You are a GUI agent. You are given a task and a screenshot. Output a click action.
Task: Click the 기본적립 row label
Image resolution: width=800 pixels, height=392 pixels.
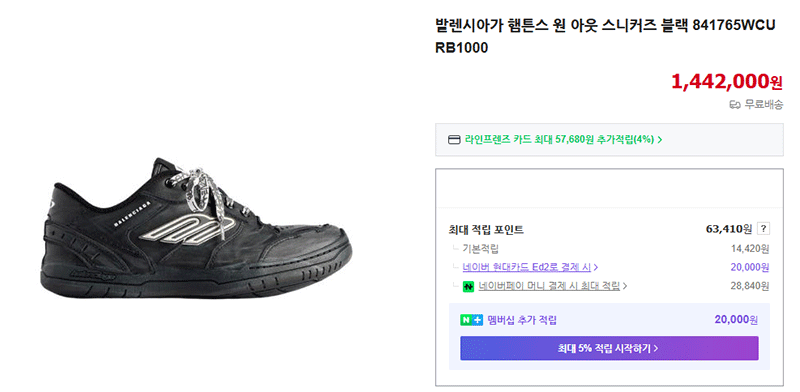pyautogui.click(x=480, y=249)
